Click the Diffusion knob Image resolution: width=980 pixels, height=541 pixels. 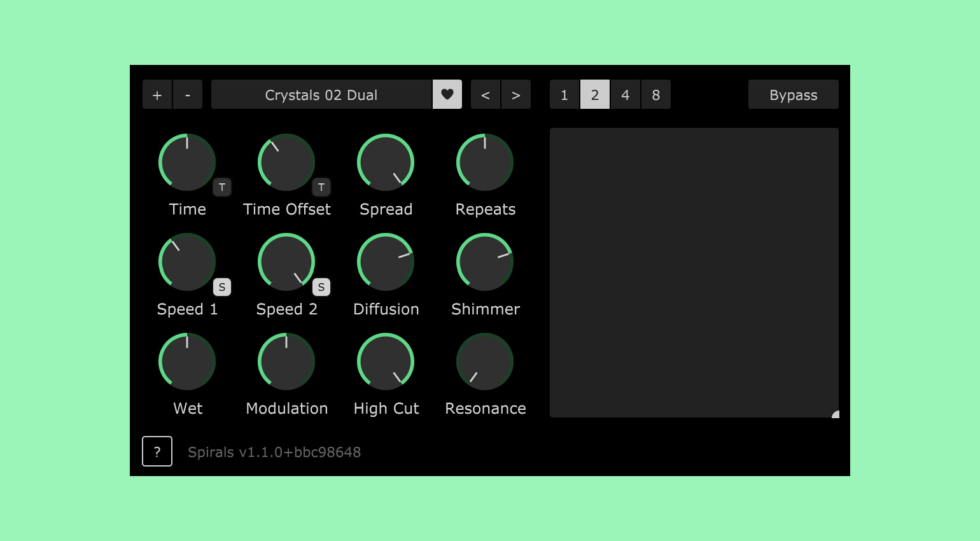pyautogui.click(x=386, y=262)
